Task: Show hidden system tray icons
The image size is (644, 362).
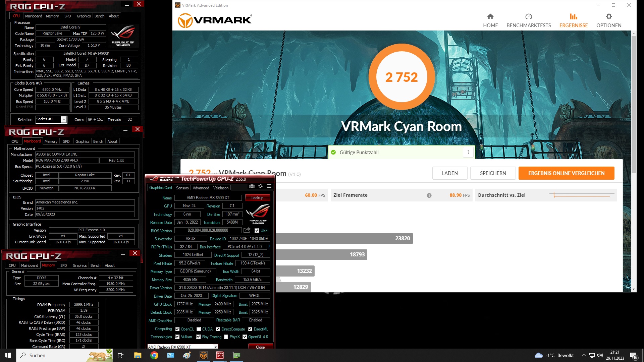Action: [584, 355]
